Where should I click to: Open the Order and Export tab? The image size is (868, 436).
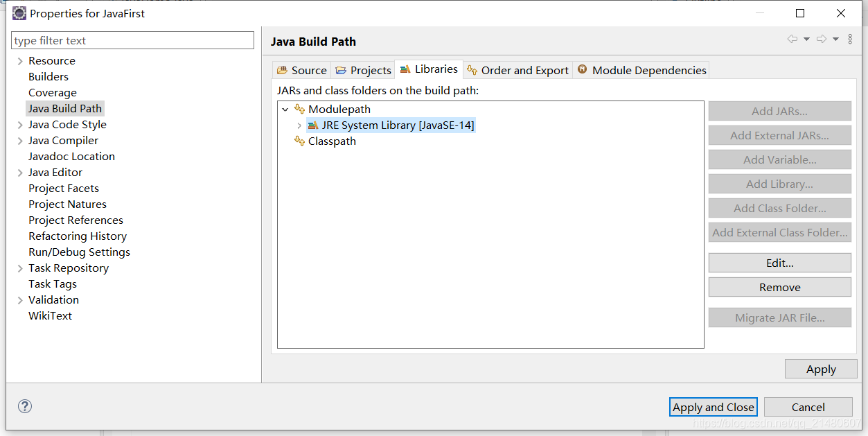(518, 70)
